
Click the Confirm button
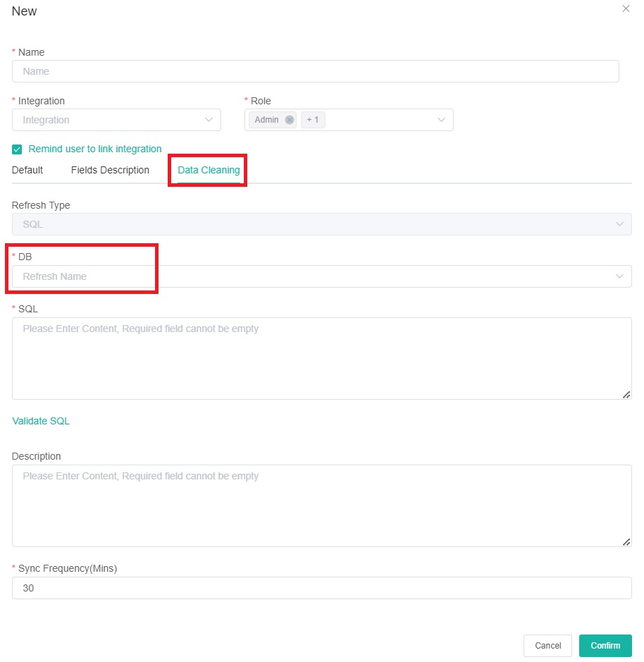(x=605, y=645)
